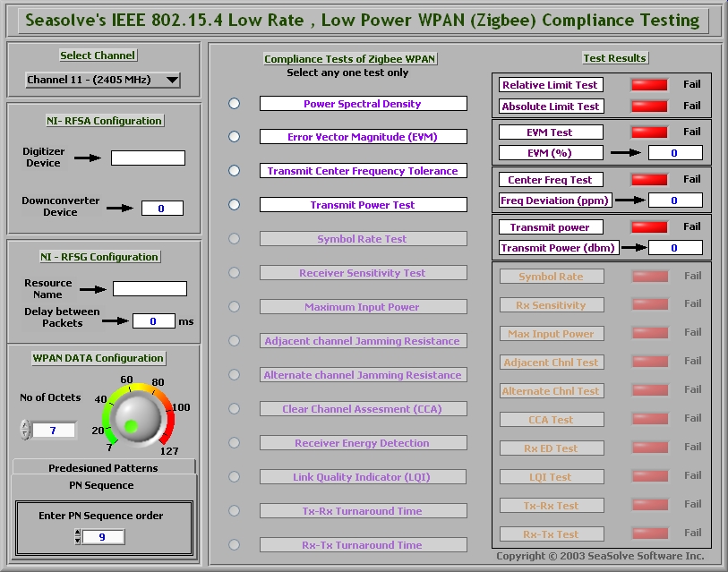This screenshot has height=572, width=728.
Task: Select the Error Vector Magnitude test radio
Action: tap(235, 137)
